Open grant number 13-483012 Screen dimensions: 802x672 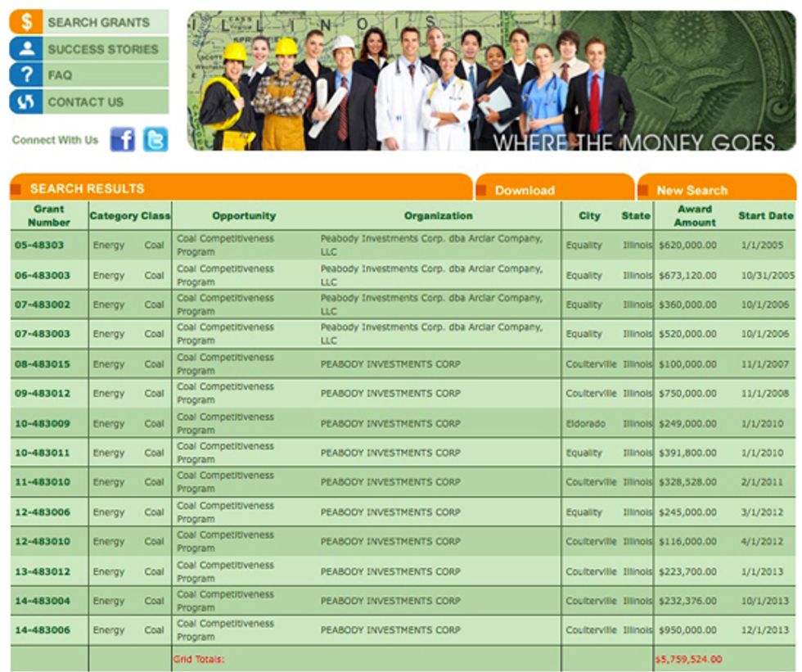[x=43, y=571]
